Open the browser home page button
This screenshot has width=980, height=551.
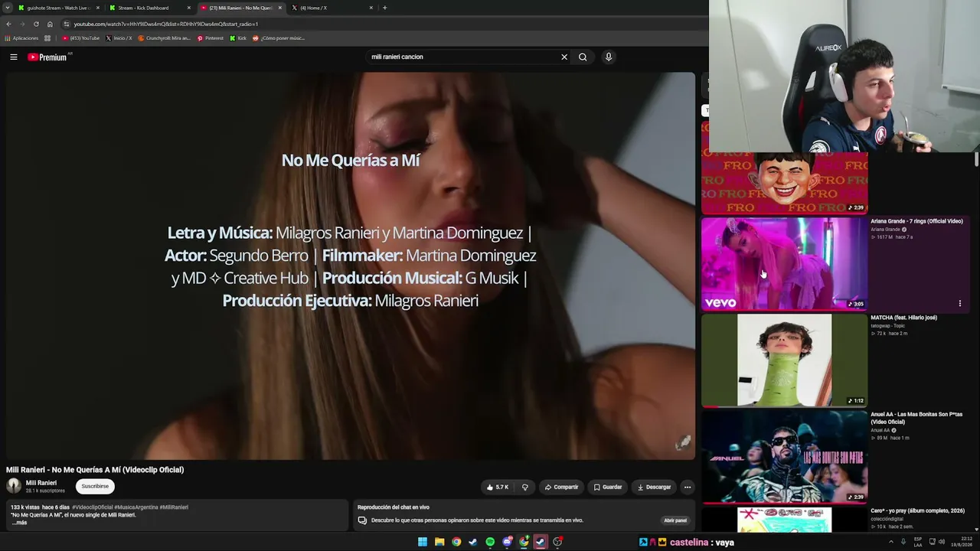click(x=50, y=24)
